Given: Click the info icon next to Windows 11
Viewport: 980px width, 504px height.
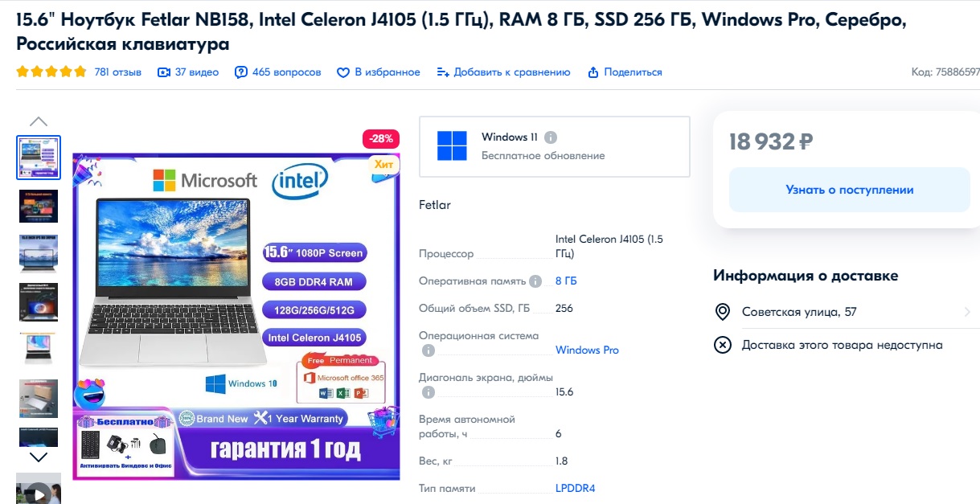Looking at the screenshot, I should (551, 137).
